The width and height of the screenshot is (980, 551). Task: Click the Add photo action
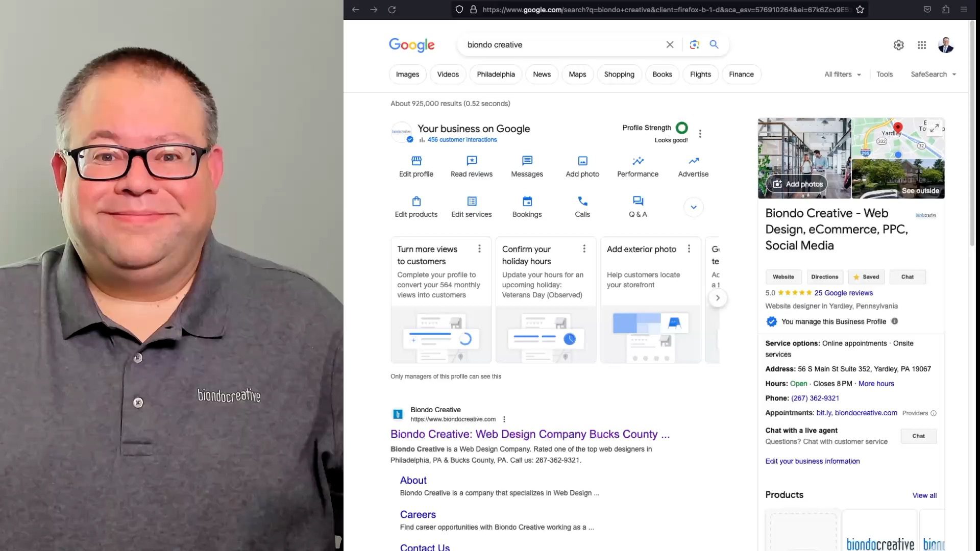[582, 167]
